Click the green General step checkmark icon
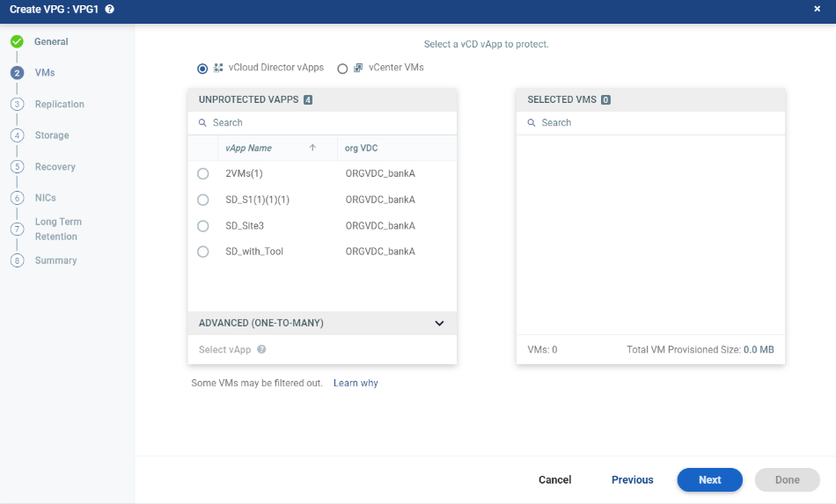Image resolution: width=836 pixels, height=504 pixels. tap(17, 41)
